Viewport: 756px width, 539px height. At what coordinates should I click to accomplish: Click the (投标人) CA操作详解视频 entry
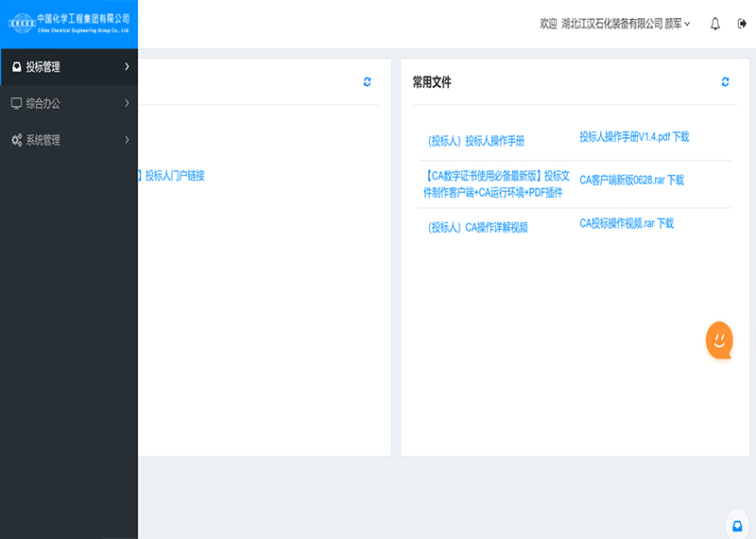point(478,227)
